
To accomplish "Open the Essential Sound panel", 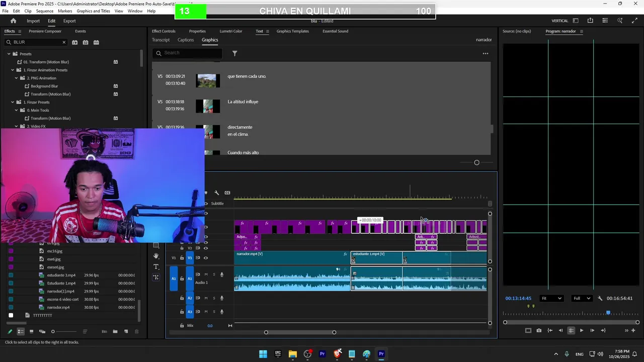I will pos(336,31).
